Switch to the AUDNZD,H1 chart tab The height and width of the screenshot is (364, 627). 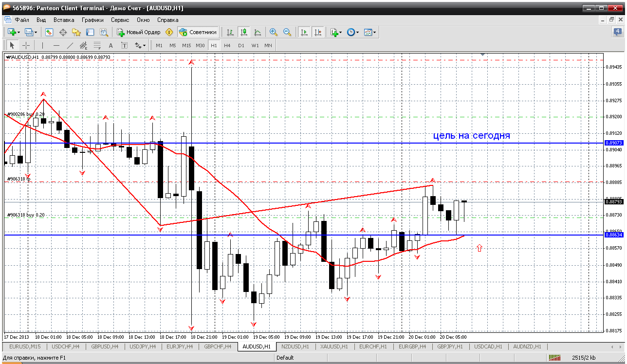527,346
